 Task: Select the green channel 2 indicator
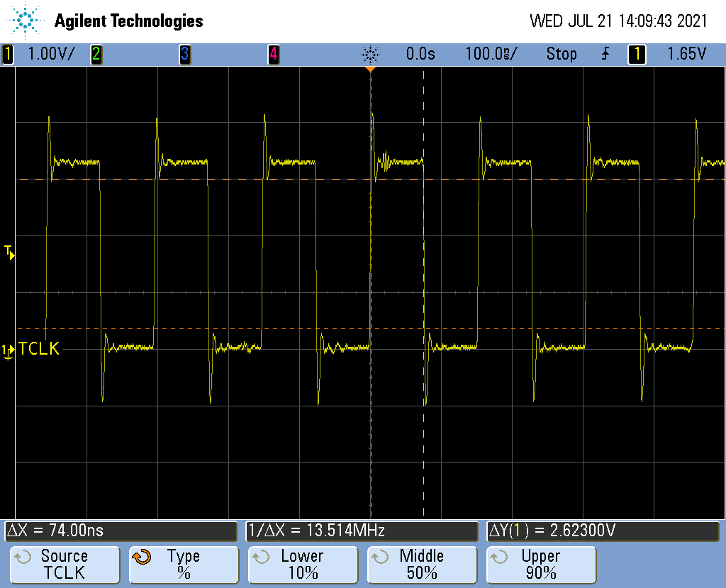pos(96,54)
